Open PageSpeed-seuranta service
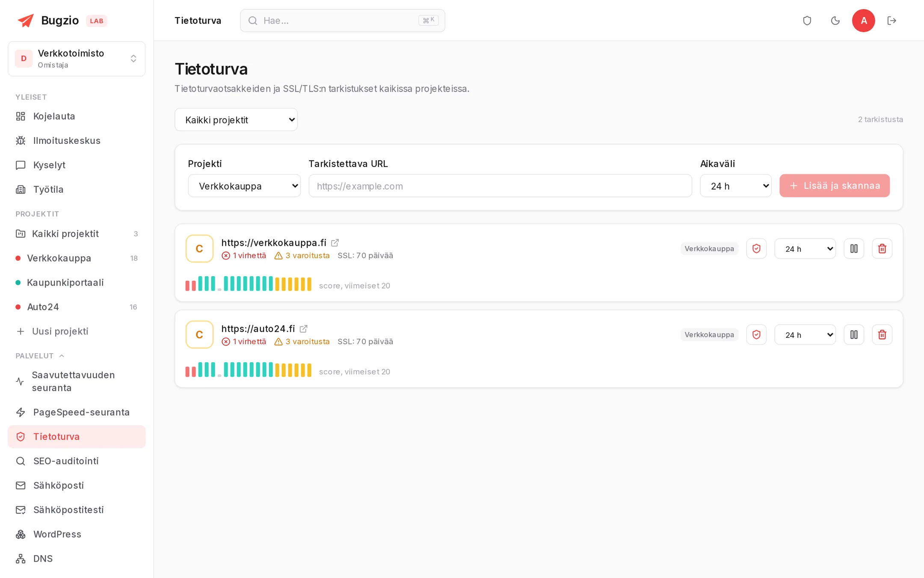924x578 pixels. click(77, 412)
